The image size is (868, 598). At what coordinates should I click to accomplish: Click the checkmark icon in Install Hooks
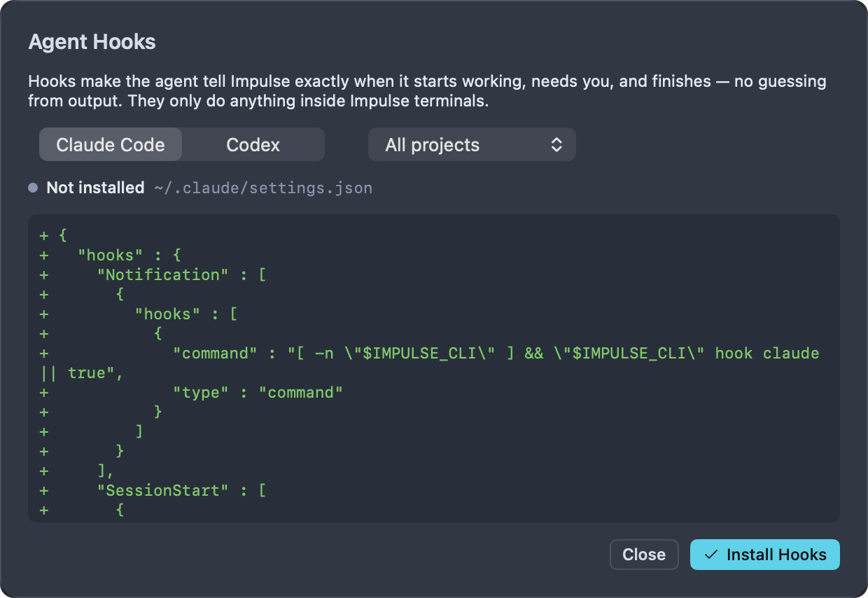711,555
